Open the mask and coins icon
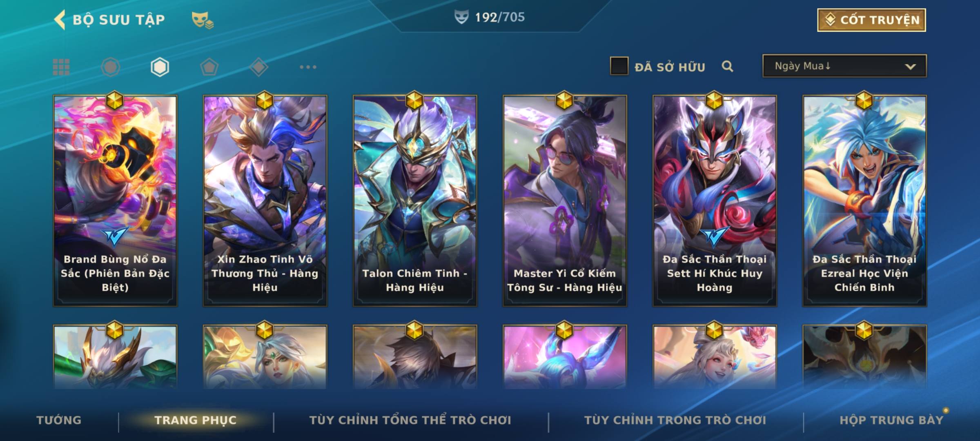Image resolution: width=980 pixels, height=441 pixels. tap(203, 20)
